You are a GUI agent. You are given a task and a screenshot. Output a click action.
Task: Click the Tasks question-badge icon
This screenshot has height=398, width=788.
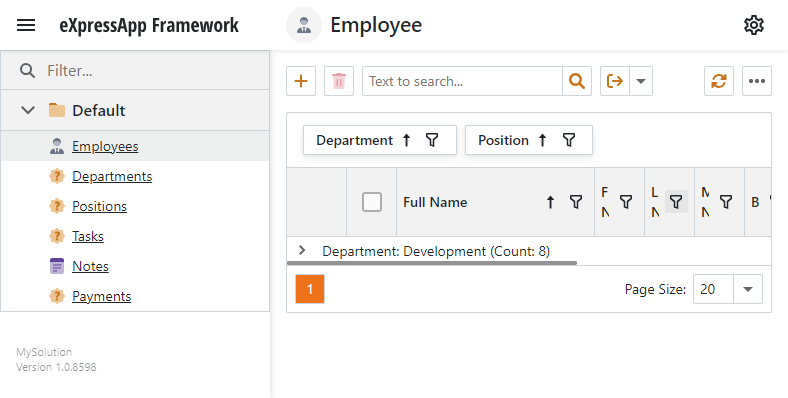(x=57, y=236)
